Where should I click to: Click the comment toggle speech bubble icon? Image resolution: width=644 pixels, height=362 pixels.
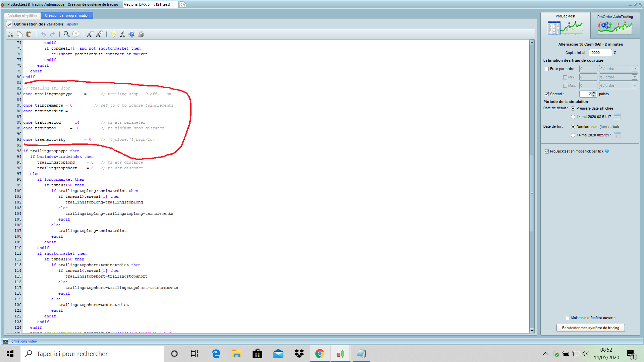pos(76,34)
